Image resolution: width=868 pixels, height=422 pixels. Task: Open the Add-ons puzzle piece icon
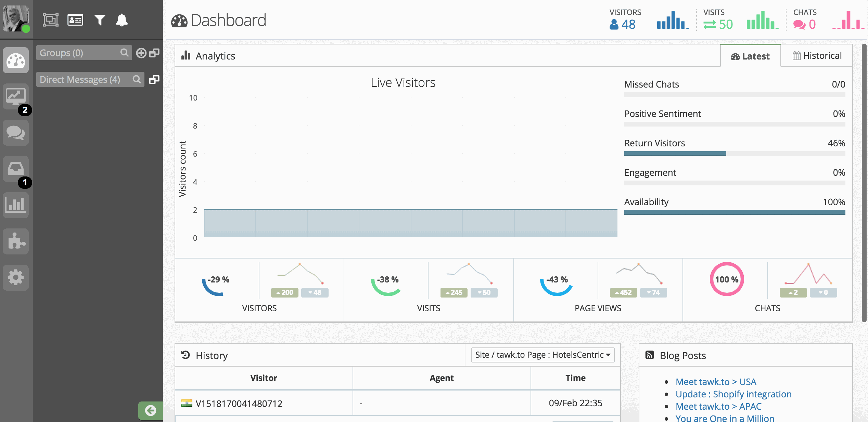16,241
